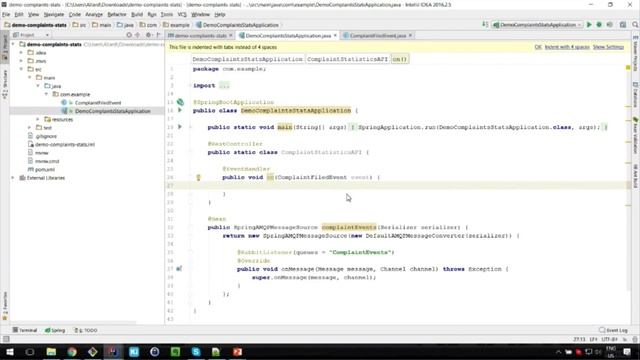Screen dimensions: 640x360
Task: Open Project panel settings gear icon
Action: coord(149,35)
